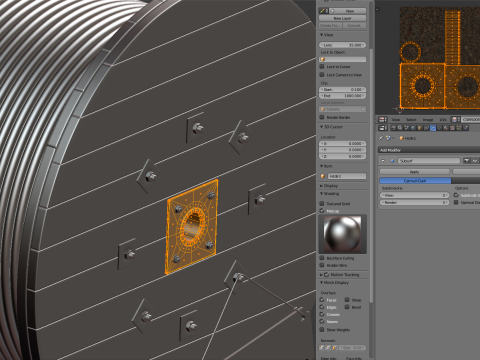The height and width of the screenshot is (360, 480).
Task: Open the Render properties tab icon
Action: [394, 128]
